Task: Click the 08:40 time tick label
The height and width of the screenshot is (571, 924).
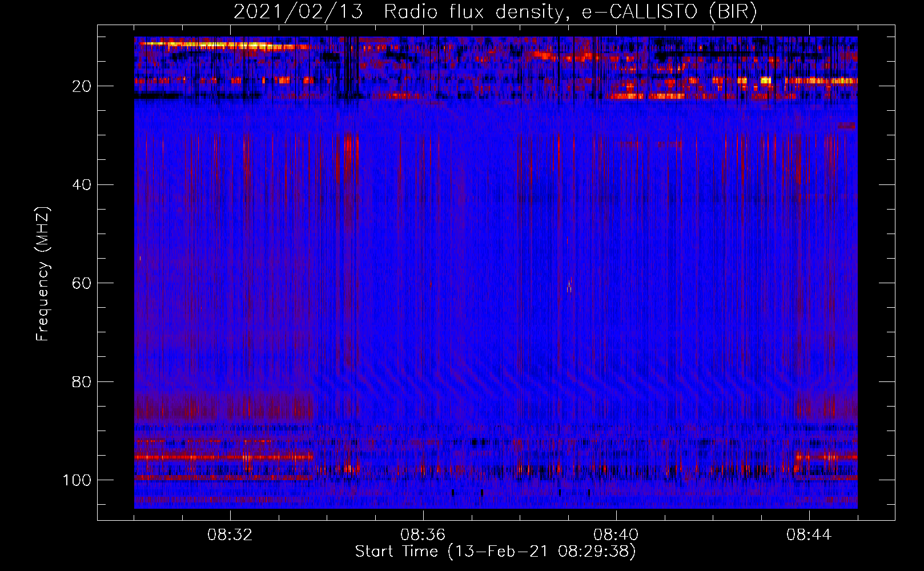Action: [616, 535]
